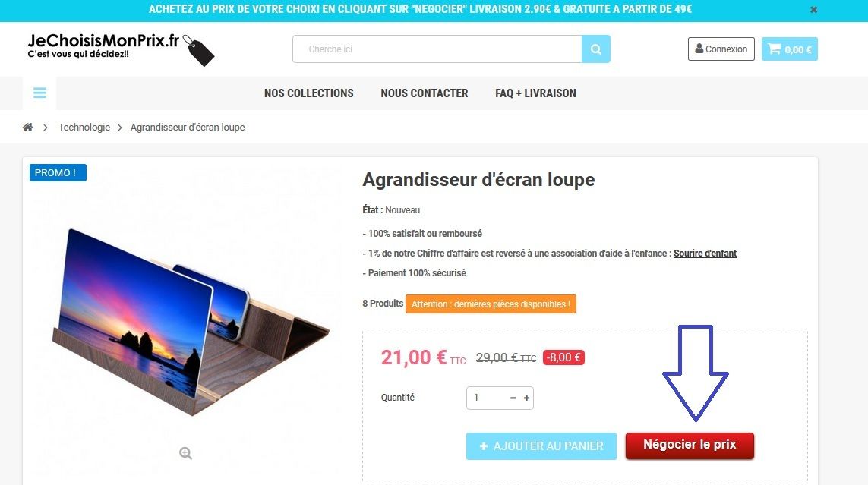The width and height of the screenshot is (868, 485).
Task: Follow the Sourire d'enfant link
Action: tap(705, 254)
